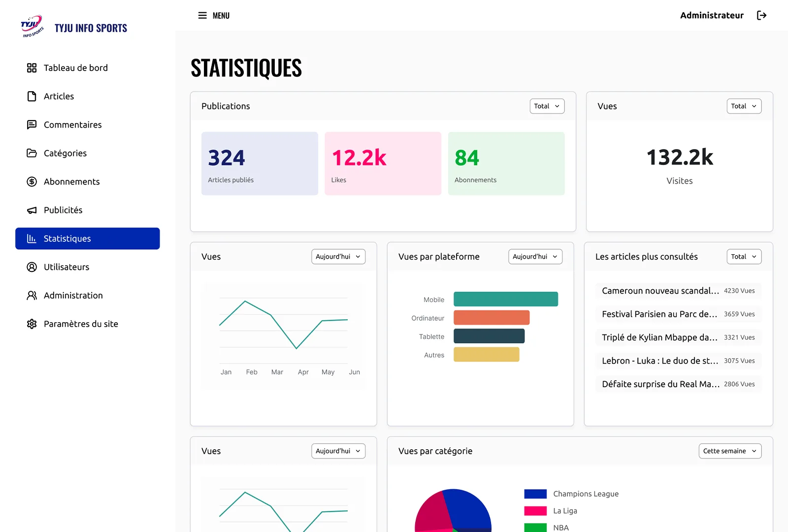Click the Articles document icon
The height and width of the screenshot is (532, 788).
[32, 97]
